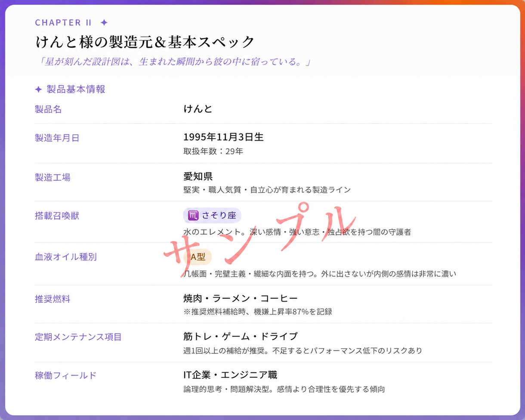Click the date 1995年11月3日生
The height and width of the screenshot is (420, 525).
coord(223,137)
